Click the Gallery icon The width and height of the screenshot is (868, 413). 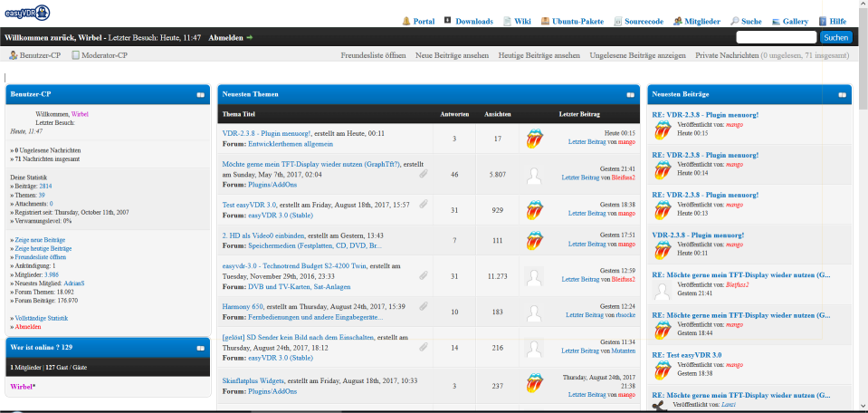[x=776, y=21]
